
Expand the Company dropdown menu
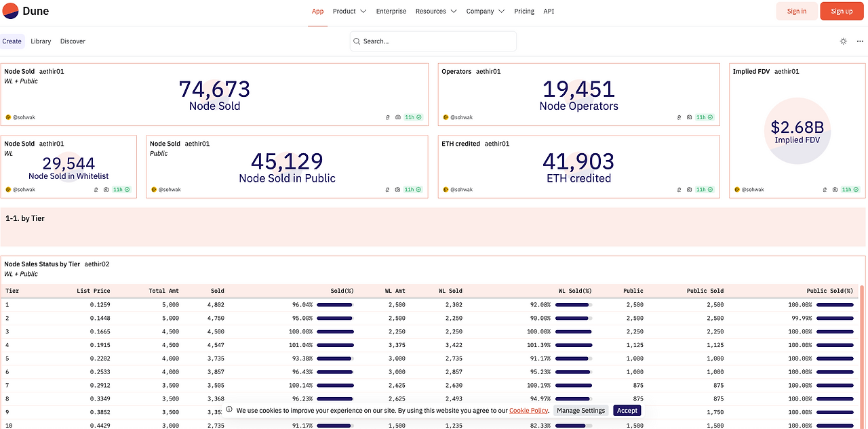[x=486, y=12]
